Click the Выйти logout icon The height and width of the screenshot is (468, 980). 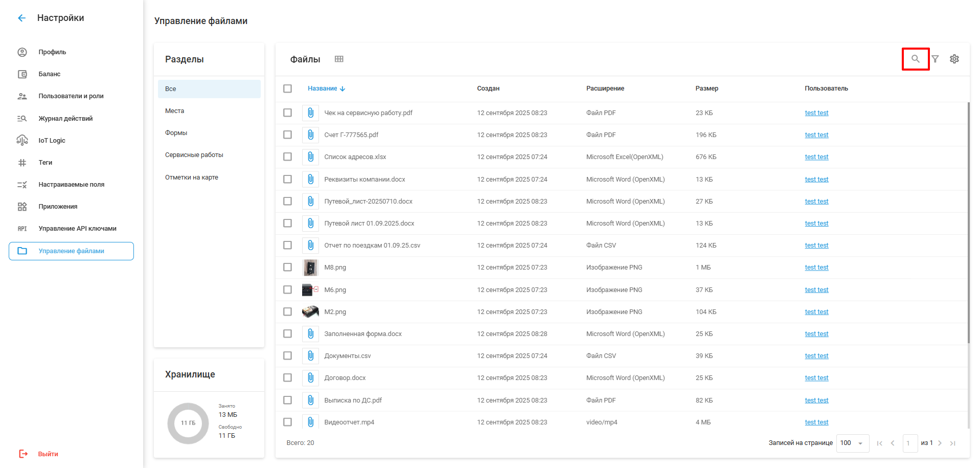(x=24, y=454)
